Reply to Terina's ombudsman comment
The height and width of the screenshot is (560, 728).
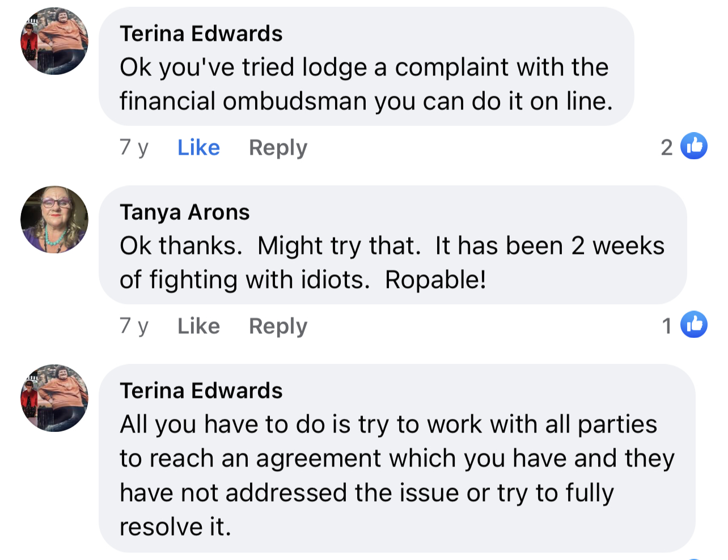coord(278,147)
